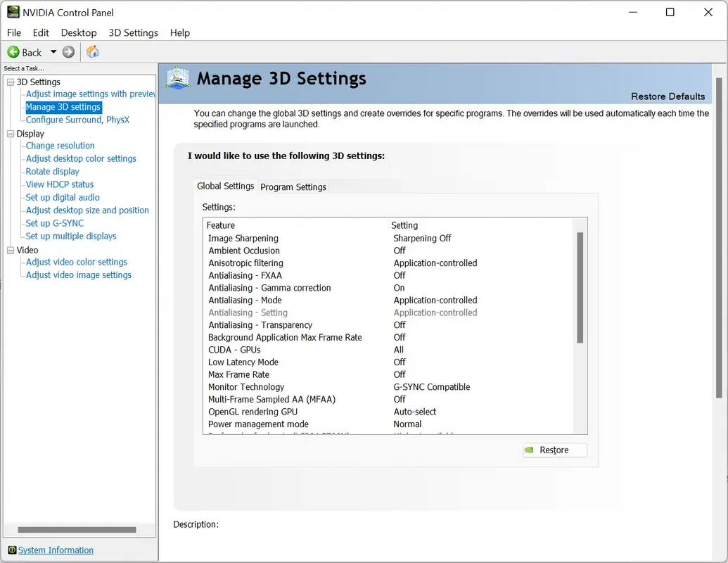This screenshot has width=728, height=563.
Task: Click the Home icon in the toolbar
Action: coord(92,51)
